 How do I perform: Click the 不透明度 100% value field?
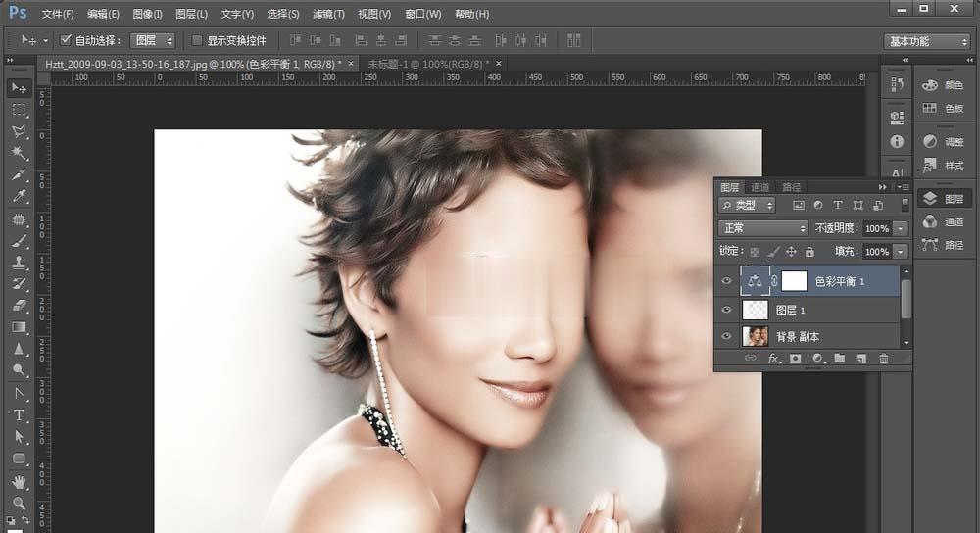(x=877, y=228)
